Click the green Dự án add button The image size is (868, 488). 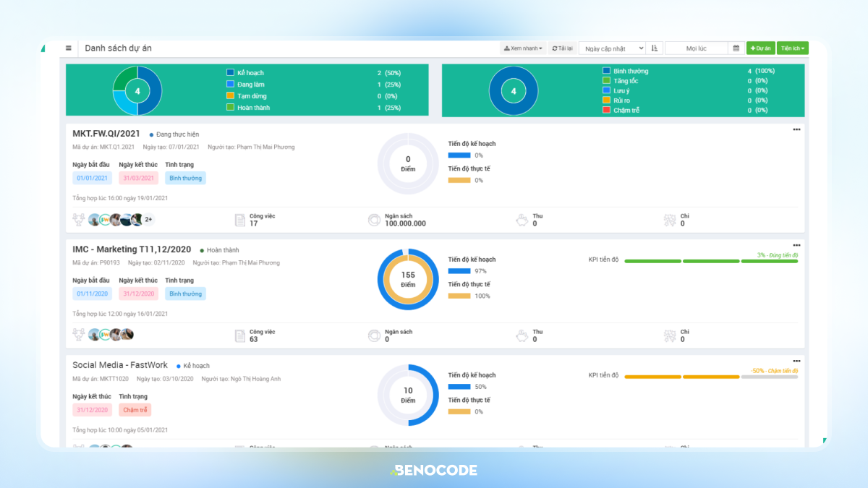tap(761, 48)
